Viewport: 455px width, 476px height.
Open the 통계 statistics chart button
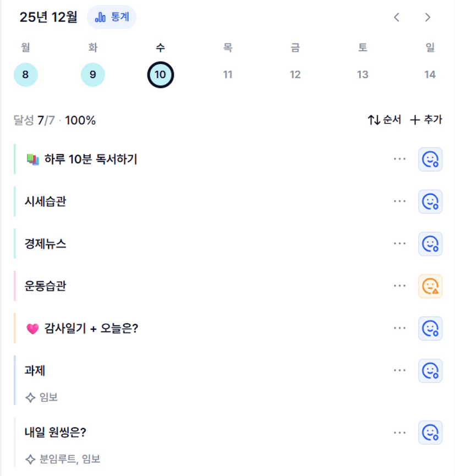pos(112,17)
